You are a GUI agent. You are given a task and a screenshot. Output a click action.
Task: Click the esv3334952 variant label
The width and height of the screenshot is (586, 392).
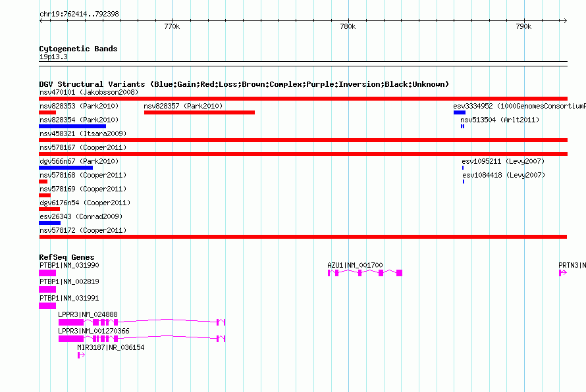click(x=519, y=106)
